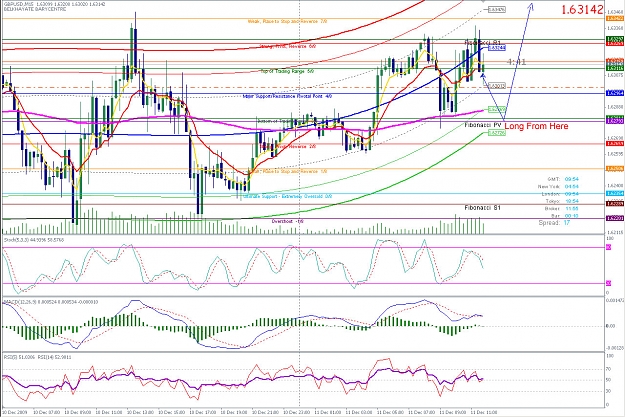Select the blue price tag on the price axis
625x417 pixels.
click(615, 93)
